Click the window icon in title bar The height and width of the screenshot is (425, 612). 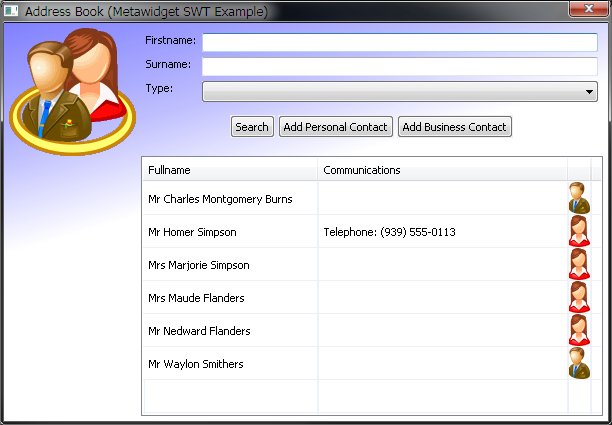pos(12,12)
